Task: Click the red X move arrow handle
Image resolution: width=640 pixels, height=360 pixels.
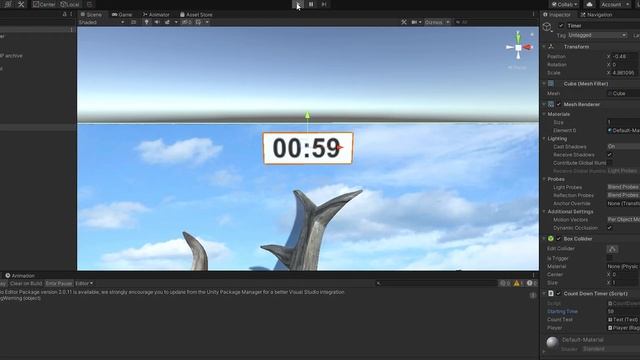Action: (340, 148)
